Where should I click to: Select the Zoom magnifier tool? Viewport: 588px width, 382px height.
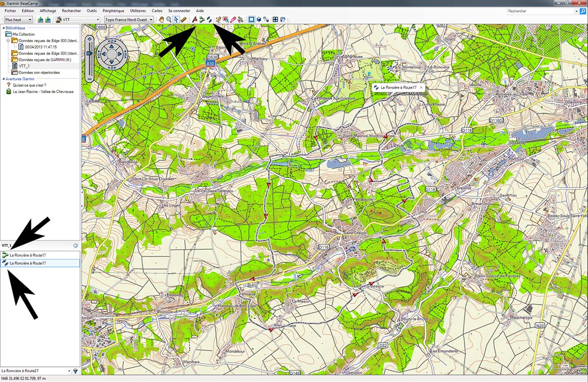coord(169,20)
